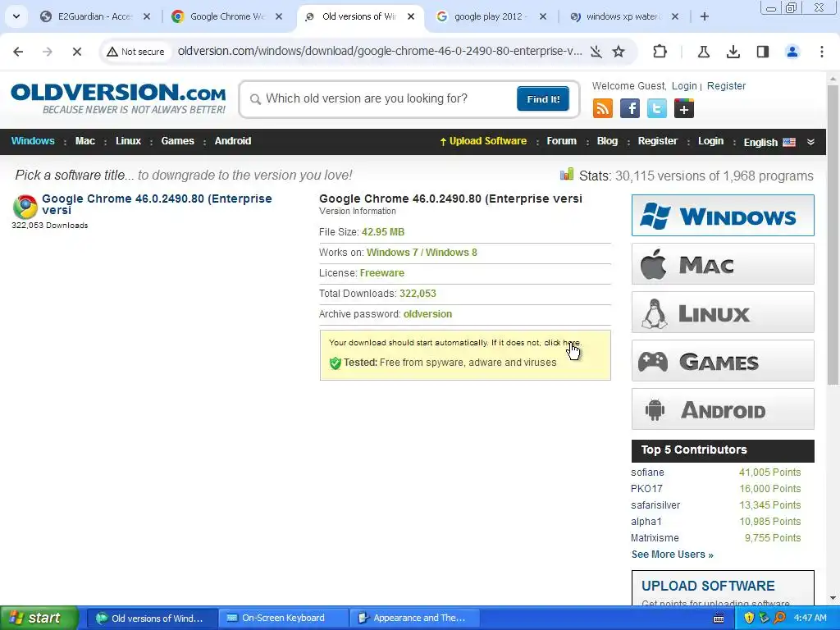Open Google Chrome 46.0.2490.80 title link
The width and height of the screenshot is (840, 630).
tap(157, 204)
